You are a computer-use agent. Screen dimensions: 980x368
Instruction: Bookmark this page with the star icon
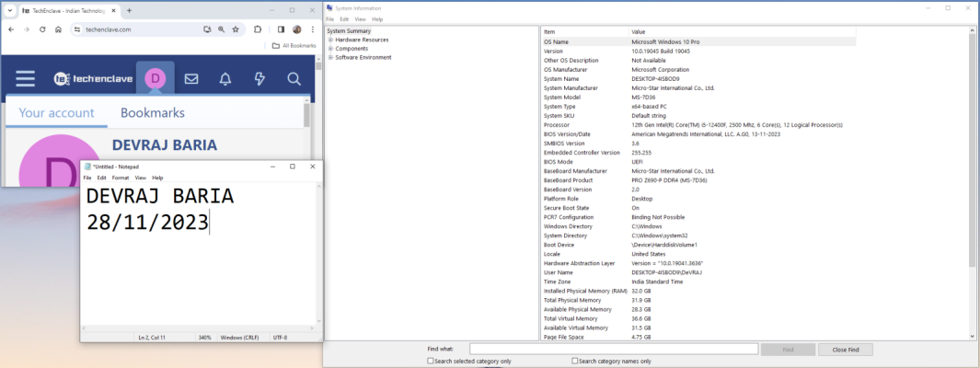click(236, 29)
